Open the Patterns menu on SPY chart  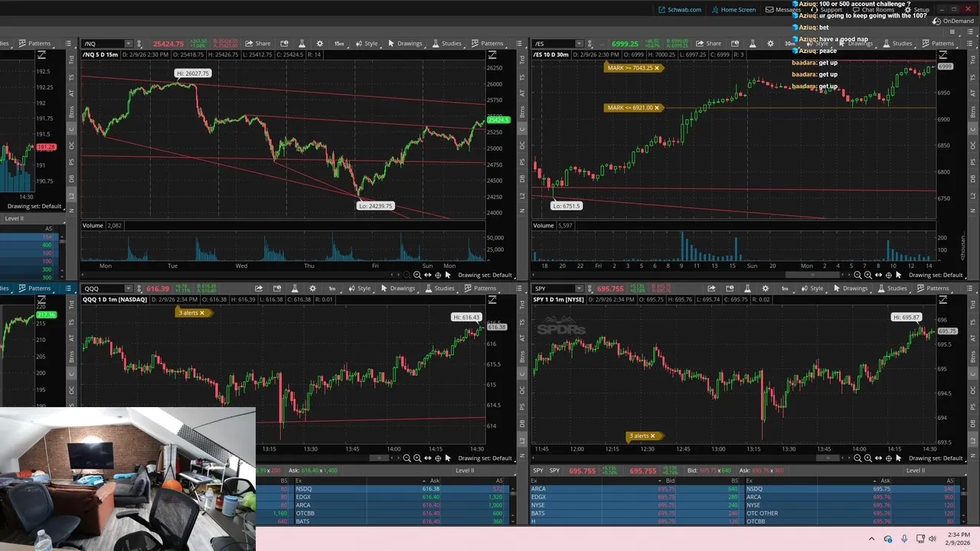click(932, 289)
